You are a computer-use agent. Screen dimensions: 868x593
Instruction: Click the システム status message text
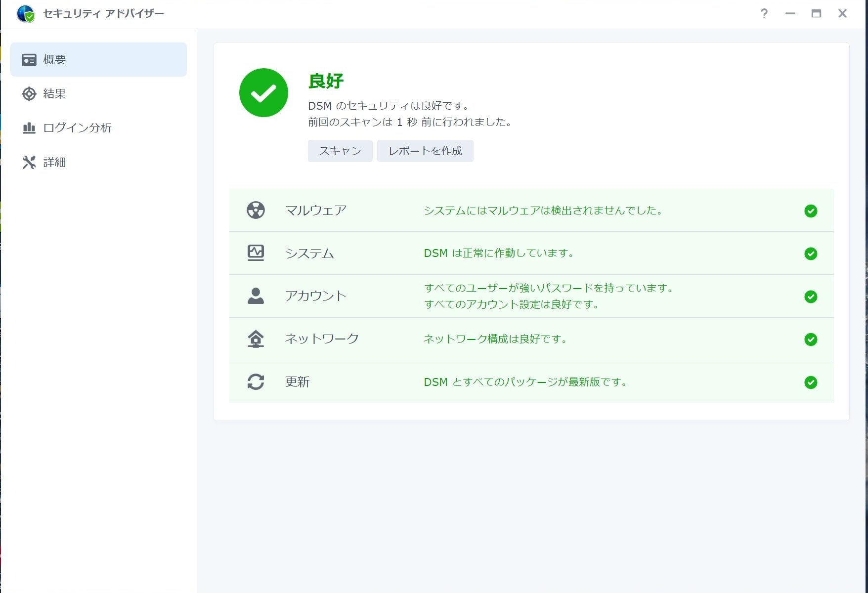pos(499,254)
